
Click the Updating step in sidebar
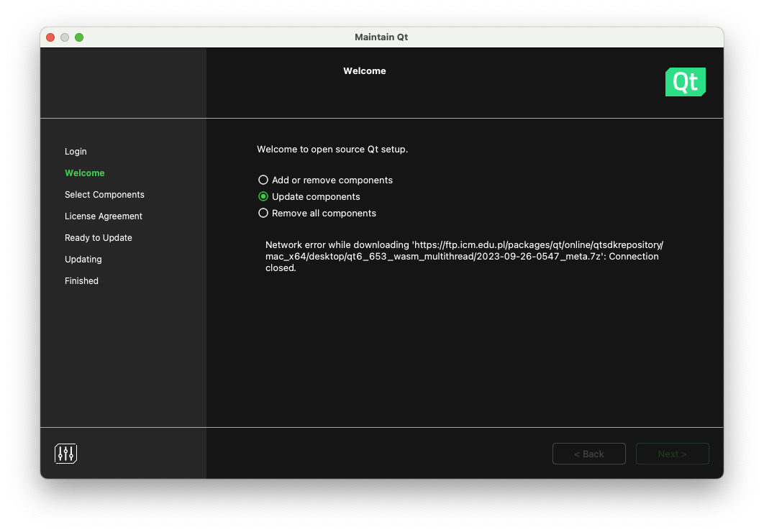point(83,260)
